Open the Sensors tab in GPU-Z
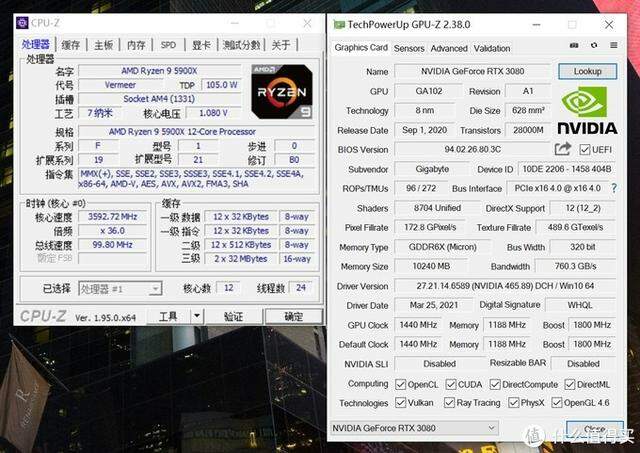This screenshot has height=453, width=640. coord(409,49)
